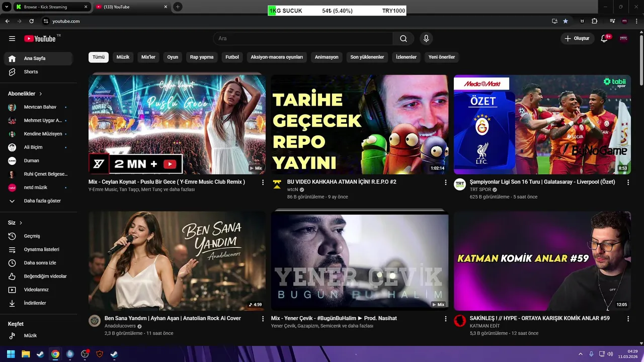Click the YouTube logo
Screen dimensions: 644x362
tap(40, 39)
